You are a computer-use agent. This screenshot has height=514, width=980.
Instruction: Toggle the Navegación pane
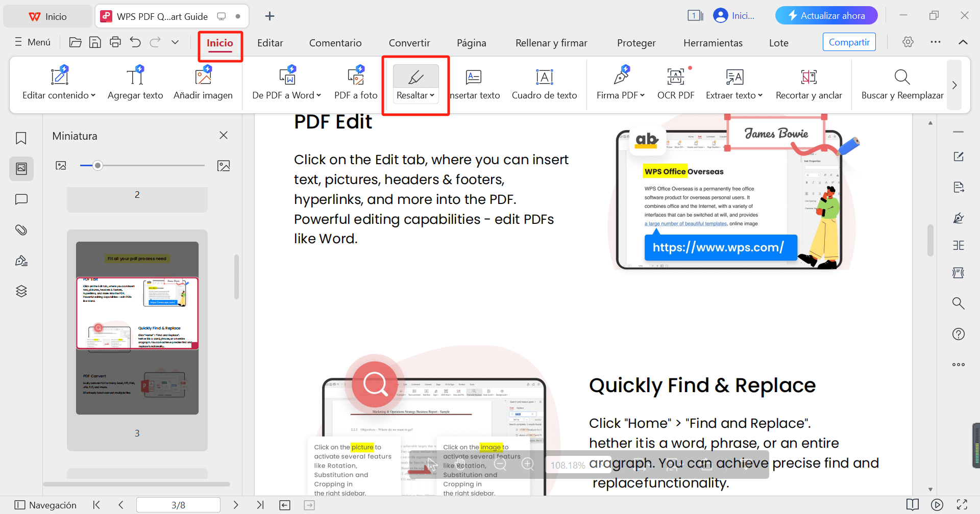pos(45,505)
